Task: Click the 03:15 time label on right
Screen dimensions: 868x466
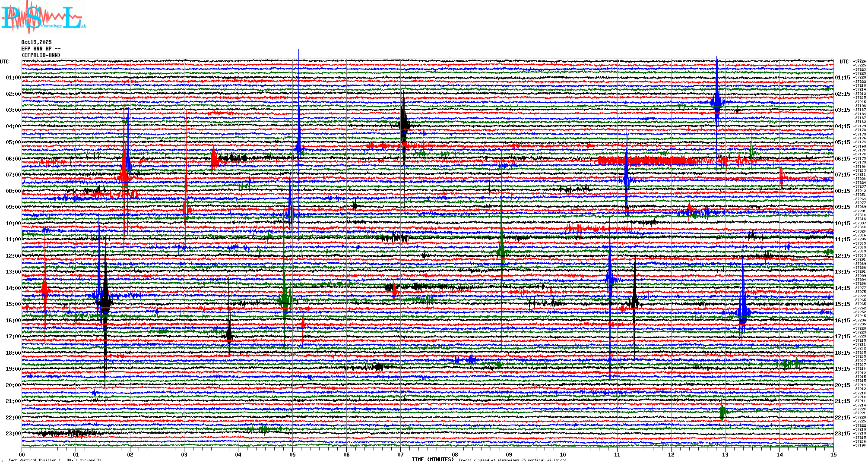Action: [x=842, y=110]
